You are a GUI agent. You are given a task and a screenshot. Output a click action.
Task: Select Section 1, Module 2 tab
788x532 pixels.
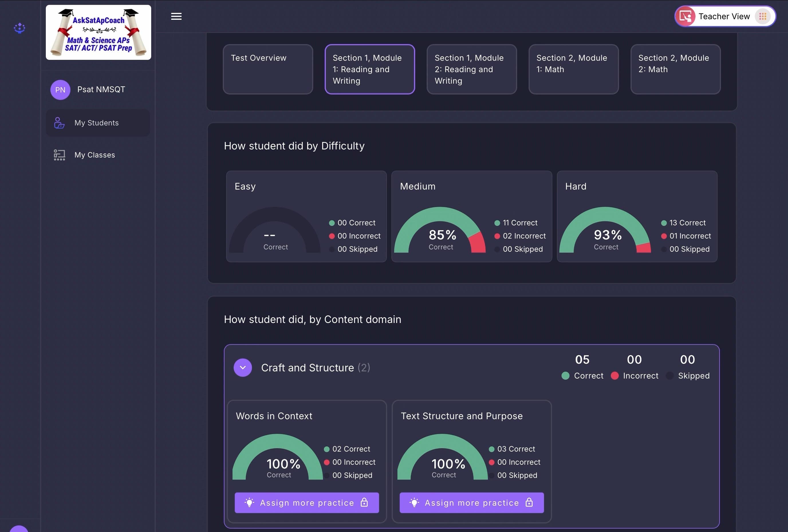tap(471, 69)
